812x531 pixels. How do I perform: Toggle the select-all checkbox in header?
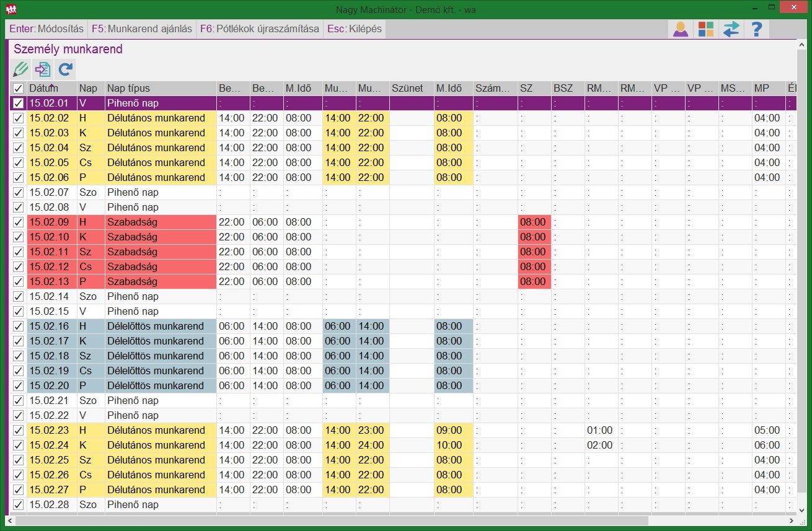click(x=19, y=89)
